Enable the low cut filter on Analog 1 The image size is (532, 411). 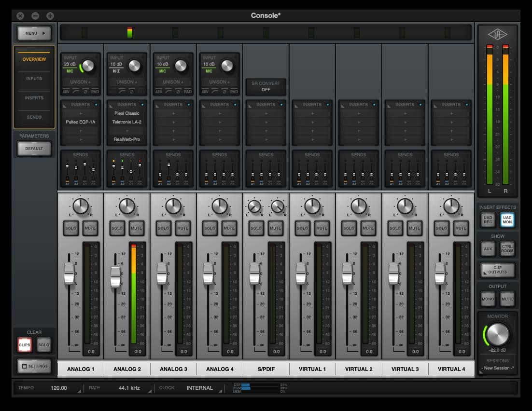point(75,92)
